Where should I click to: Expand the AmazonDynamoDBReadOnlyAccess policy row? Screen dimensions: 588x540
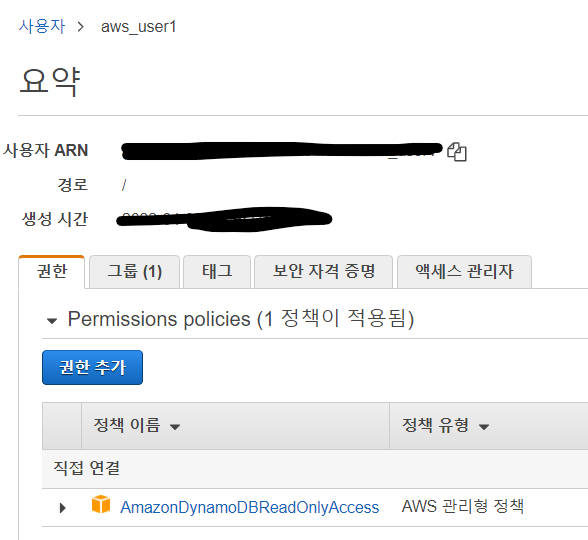click(x=63, y=508)
